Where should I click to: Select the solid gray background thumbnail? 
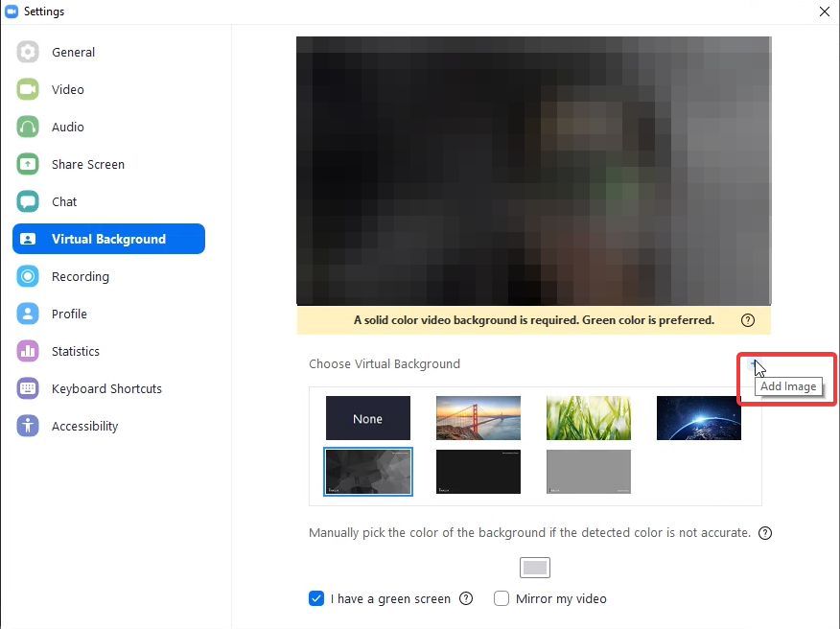coord(589,472)
